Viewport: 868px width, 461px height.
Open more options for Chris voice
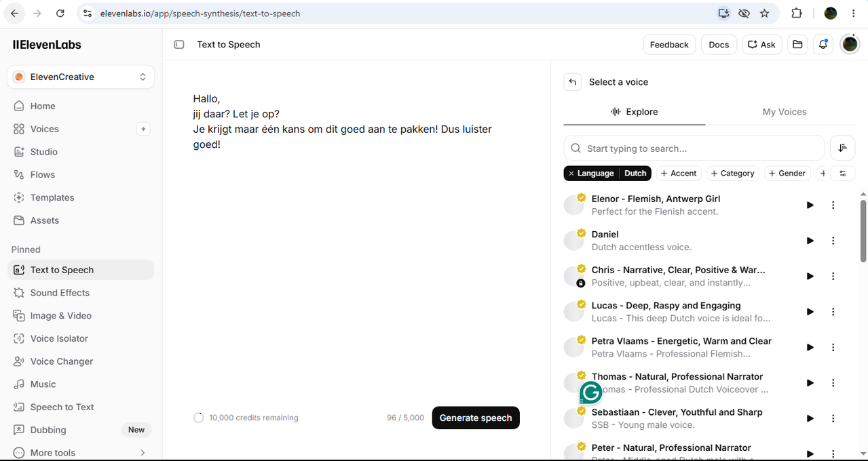pyautogui.click(x=833, y=276)
